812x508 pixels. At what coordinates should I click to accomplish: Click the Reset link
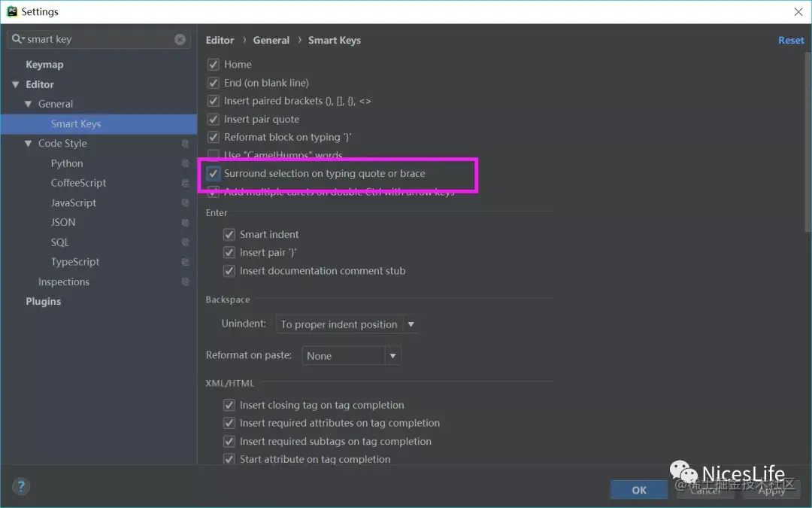(x=791, y=40)
